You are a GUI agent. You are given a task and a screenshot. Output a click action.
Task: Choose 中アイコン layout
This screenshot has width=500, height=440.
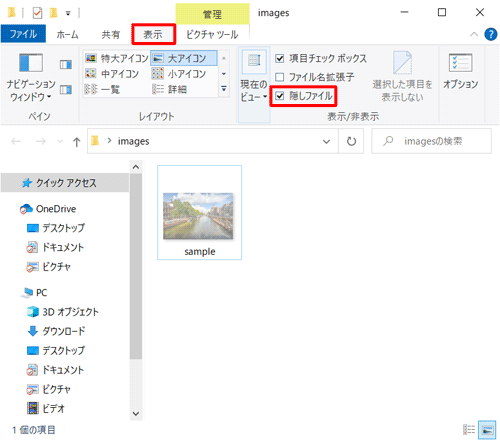tap(112, 74)
